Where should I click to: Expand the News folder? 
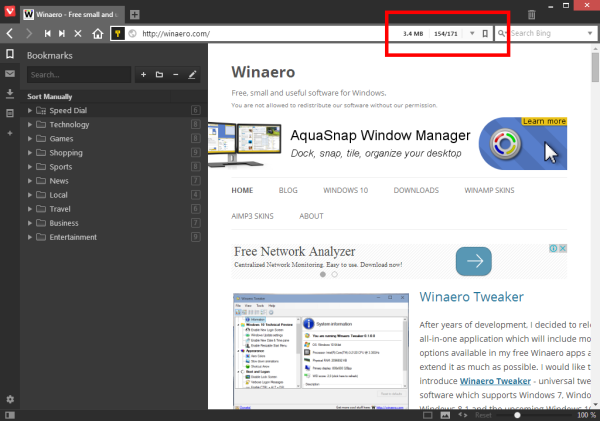click(29, 181)
